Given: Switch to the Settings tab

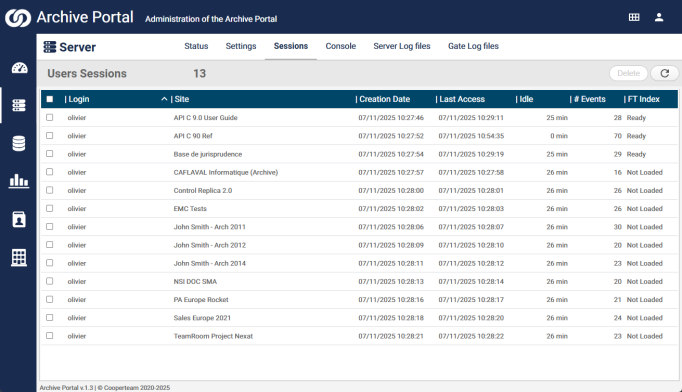Looking at the screenshot, I should click(241, 46).
